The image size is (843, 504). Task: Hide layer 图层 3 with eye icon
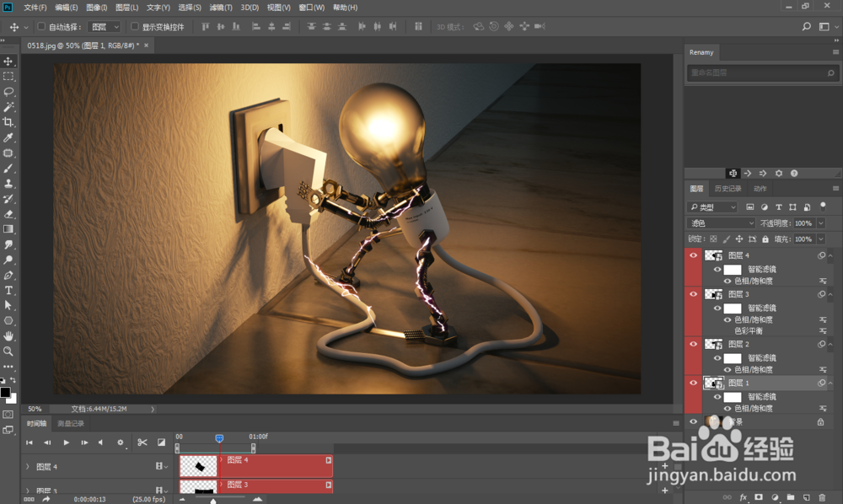click(x=693, y=294)
